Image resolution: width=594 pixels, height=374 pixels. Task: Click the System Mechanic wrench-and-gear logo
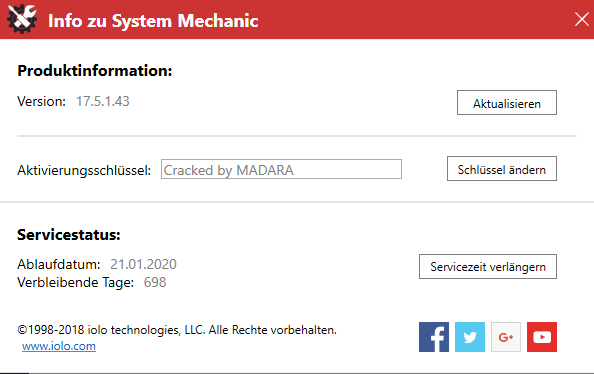22,19
